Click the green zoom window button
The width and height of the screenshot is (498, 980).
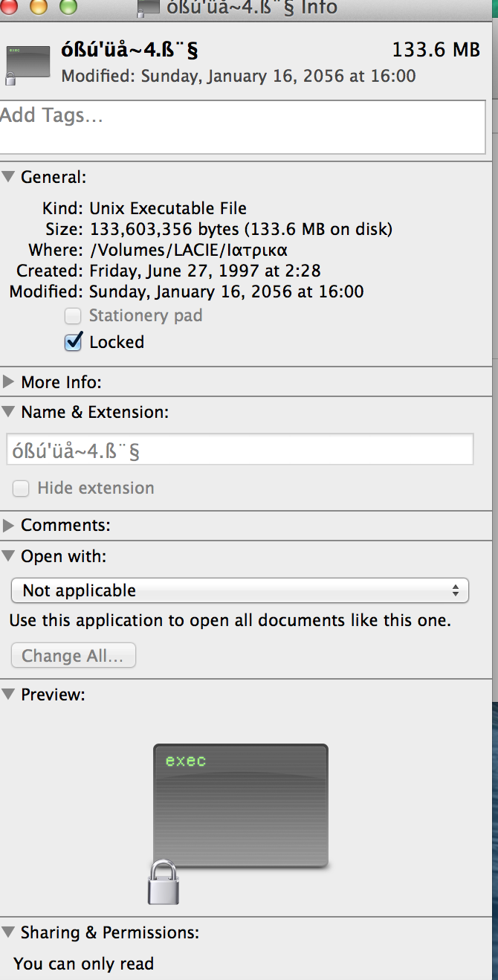(68, 7)
